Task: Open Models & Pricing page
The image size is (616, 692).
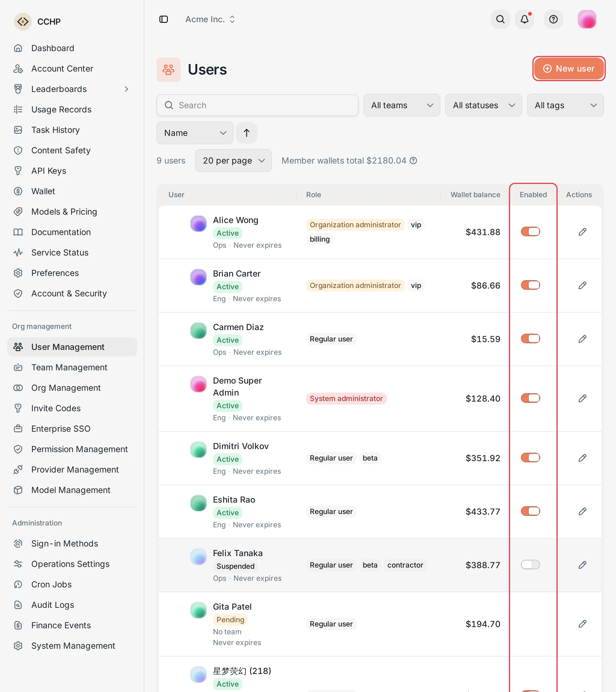Action: click(72, 212)
